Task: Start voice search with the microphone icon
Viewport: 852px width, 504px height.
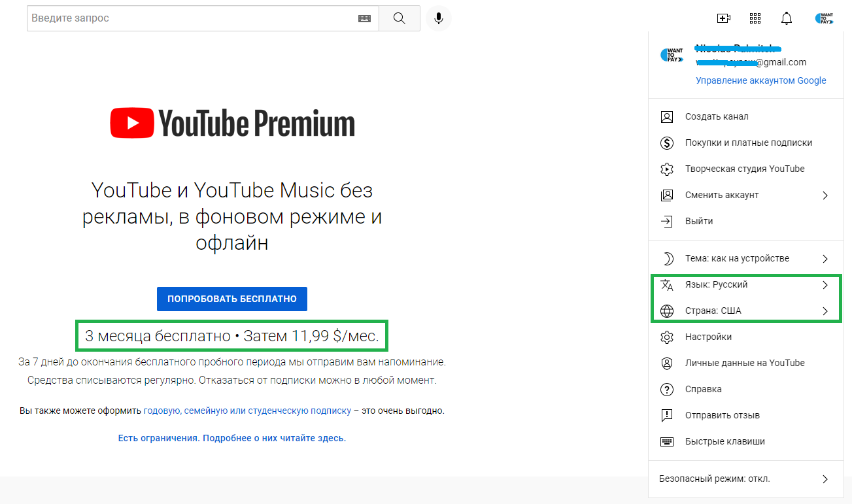Action: [439, 18]
